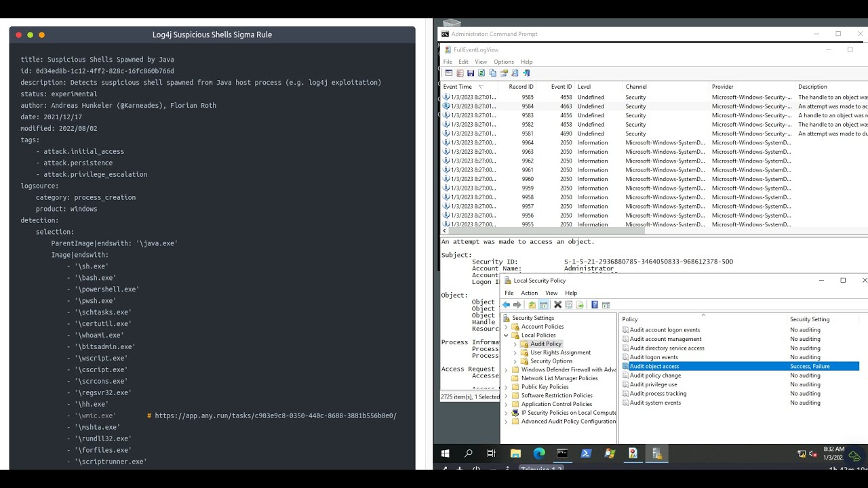
Task: Expand User Rights Assignment node
Action: point(515,352)
